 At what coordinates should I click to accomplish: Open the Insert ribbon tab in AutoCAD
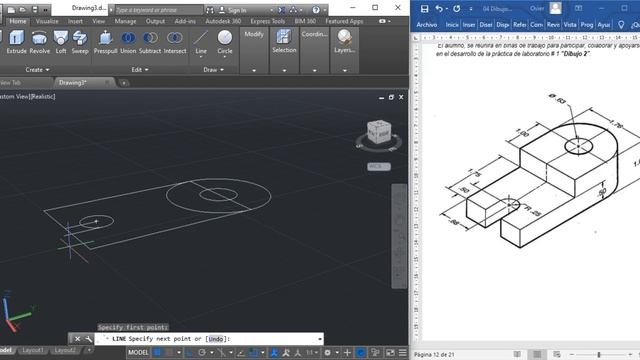(x=75, y=21)
